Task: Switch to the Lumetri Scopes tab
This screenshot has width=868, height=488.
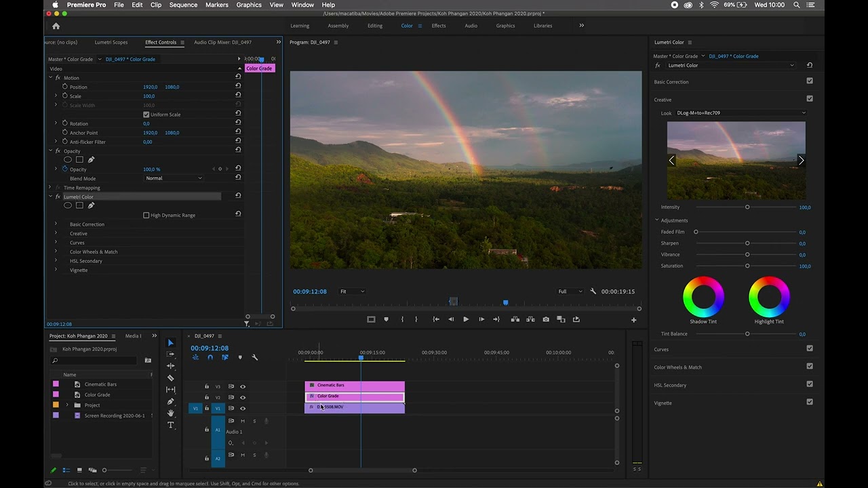Action: click(x=111, y=42)
